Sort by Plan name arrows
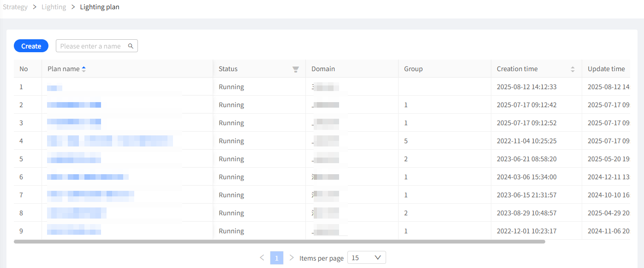Image resolution: width=644 pixels, height=268 pixels. pyautogui.click(x=83, y=69)
